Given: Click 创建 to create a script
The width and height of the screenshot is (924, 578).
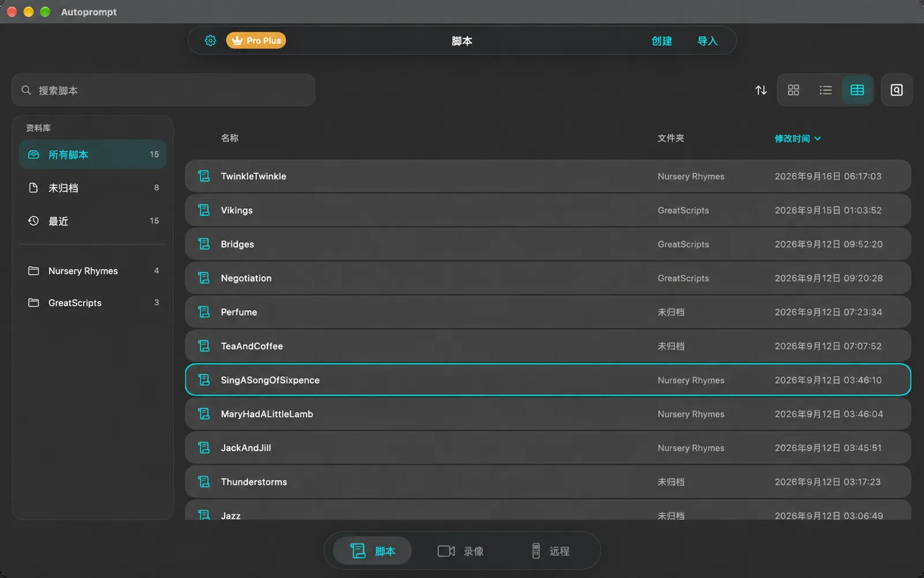Looking at the screenshot, I should pos(662,41).
